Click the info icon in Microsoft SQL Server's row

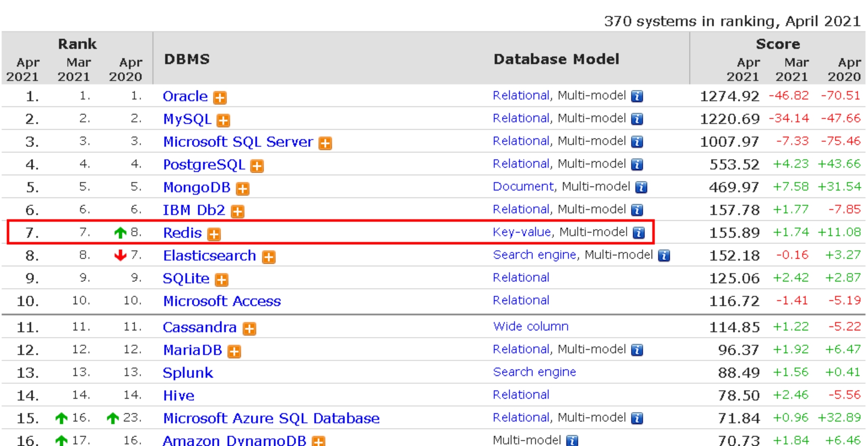coord(637,142)
